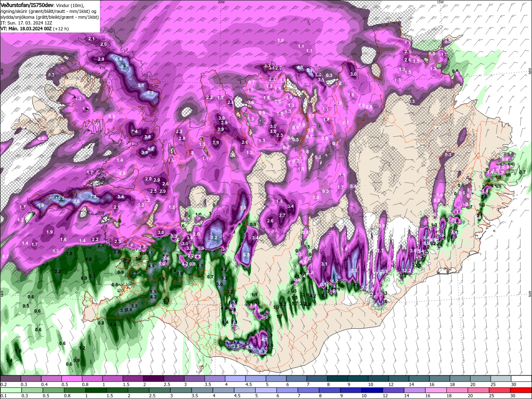Click the '10.3' precipitation value on the map
The image size is (532, 399).
pos(60,199)
